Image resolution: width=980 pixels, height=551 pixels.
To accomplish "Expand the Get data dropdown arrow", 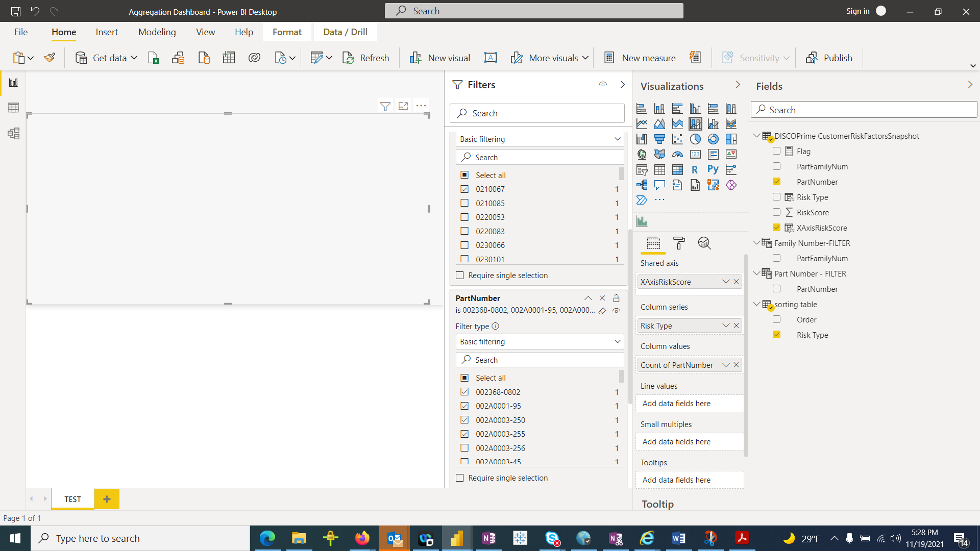I will [134, 58].
